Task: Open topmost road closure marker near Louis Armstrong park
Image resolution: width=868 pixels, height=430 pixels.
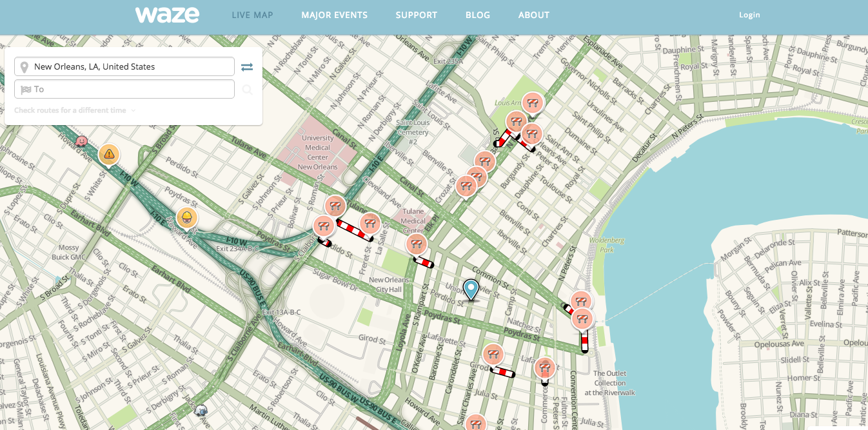Action: click(x=533, y=103)
